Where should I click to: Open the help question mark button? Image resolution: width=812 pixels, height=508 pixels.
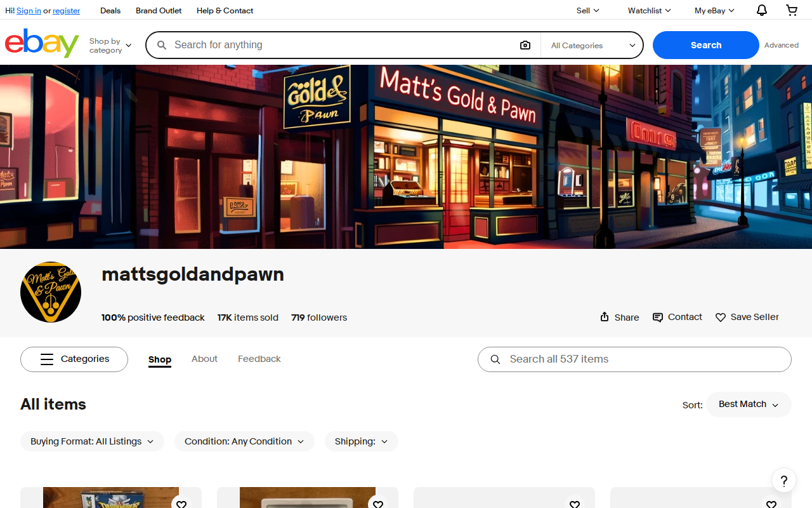click(784, 481)
